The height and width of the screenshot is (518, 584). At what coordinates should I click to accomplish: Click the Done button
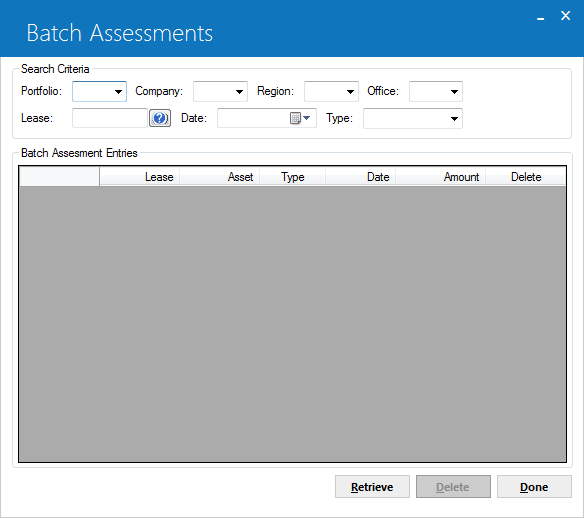[534, 487]
